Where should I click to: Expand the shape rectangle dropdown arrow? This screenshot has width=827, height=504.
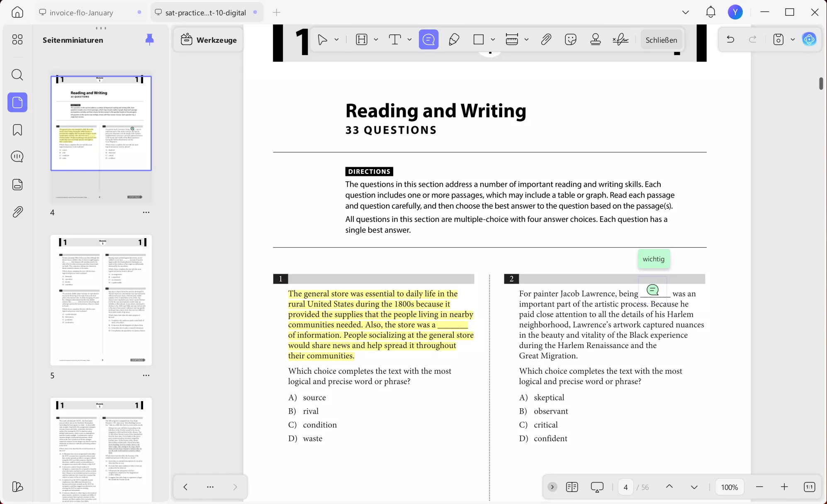(x=493, y=40)
